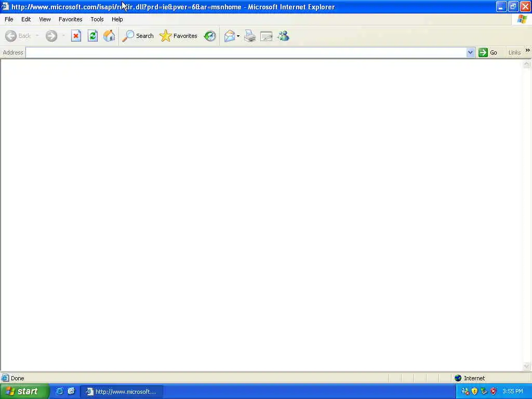
Task: Click the scrollbar up arrow
Action: click(x=527, y=64)
